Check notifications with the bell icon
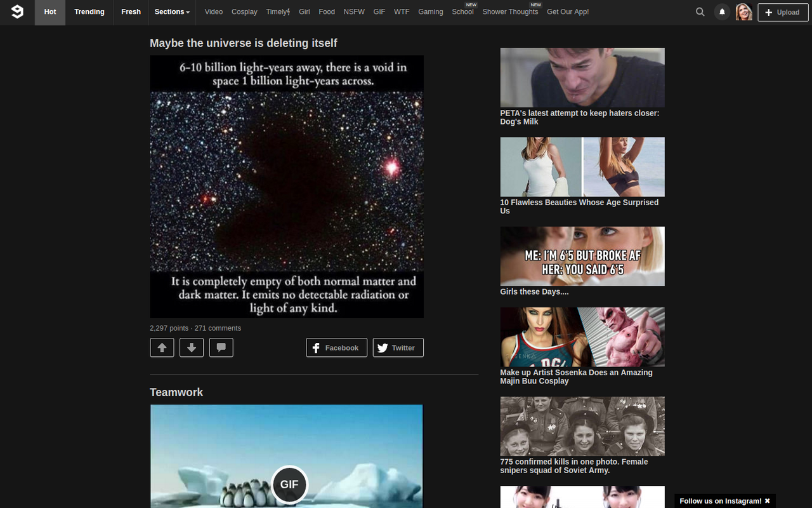The height and width of the screenshot is (508, 812). tap(721, 11)
